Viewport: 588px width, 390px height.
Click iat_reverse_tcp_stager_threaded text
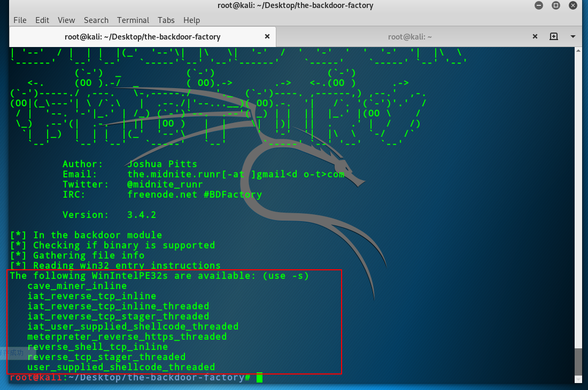click(x=118, y=317)
